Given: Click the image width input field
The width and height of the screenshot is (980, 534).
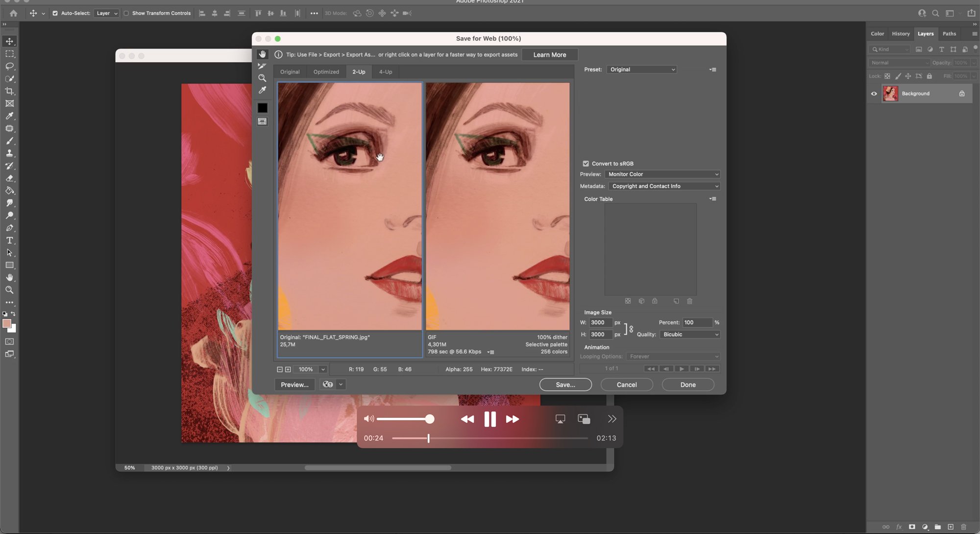Looking at the screenshot, I should [x=600, y=322].
